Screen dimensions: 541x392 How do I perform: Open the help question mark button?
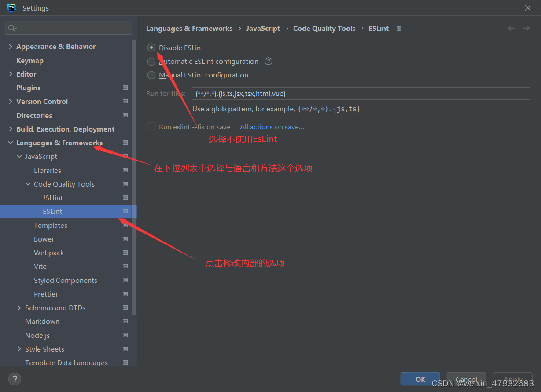pyautogui.click(x=15, y=379)
